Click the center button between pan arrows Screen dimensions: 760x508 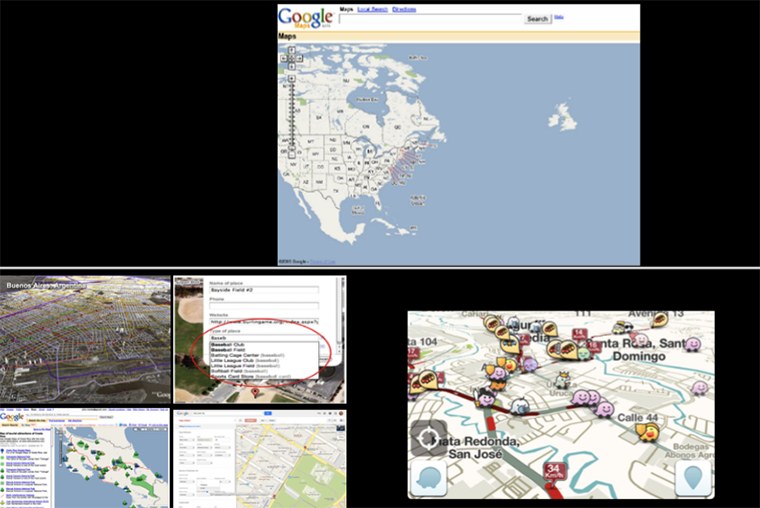click(291, 58)
